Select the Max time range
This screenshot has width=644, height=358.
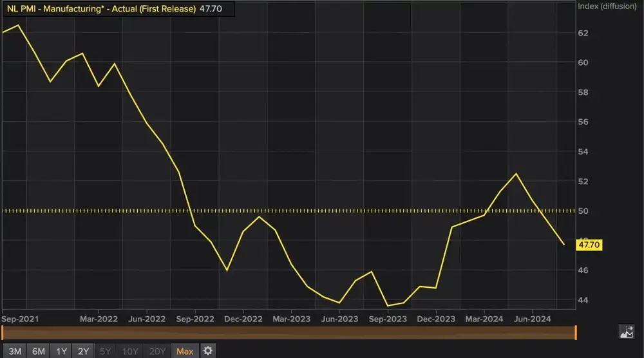click(185, 352)
